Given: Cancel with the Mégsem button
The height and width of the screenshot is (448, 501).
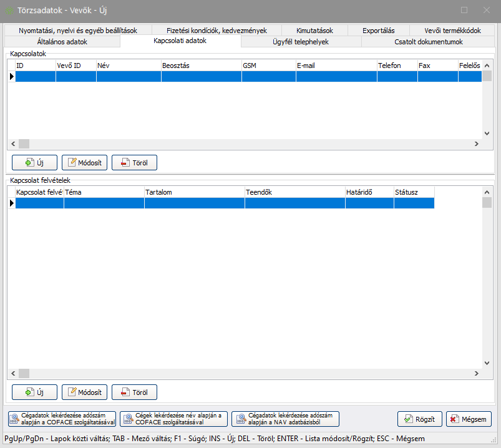Looking at the screenshot, I should tap(469, 419).
